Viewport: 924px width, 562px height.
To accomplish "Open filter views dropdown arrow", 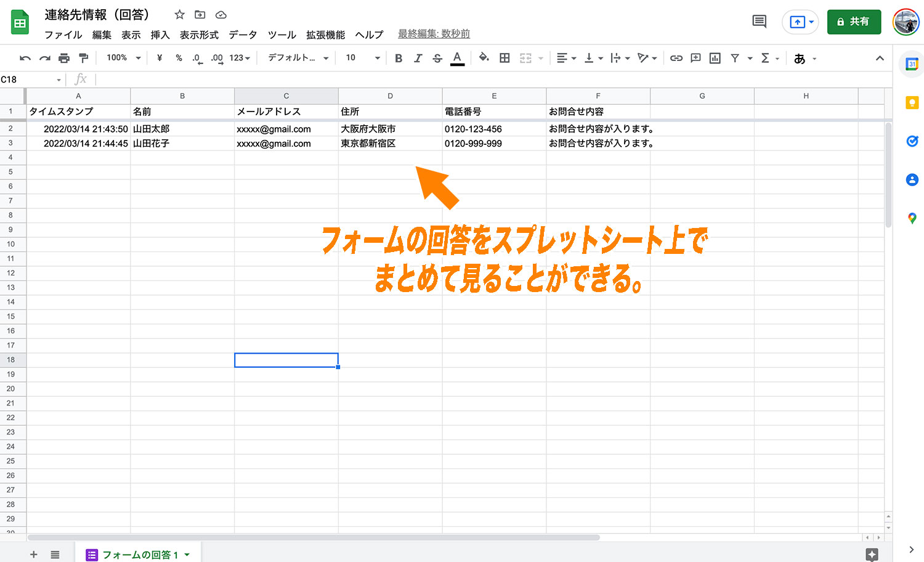I will click(x=750, y=59).
